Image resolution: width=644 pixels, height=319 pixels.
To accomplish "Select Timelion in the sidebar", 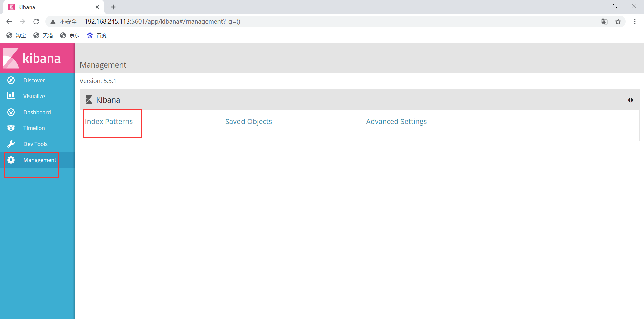I will click(38, 128).
